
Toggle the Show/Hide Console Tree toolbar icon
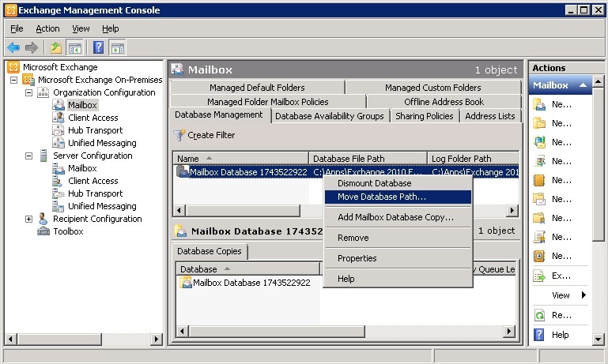coord(74,48)
